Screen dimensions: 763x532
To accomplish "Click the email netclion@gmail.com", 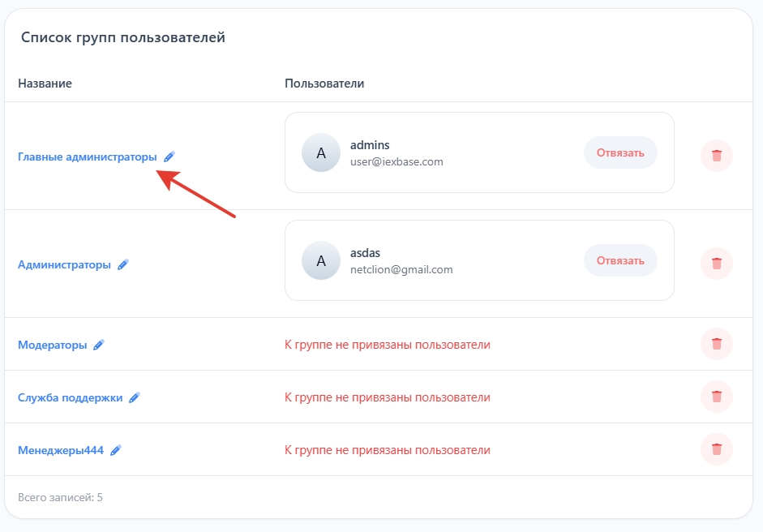I will point(401,269).
